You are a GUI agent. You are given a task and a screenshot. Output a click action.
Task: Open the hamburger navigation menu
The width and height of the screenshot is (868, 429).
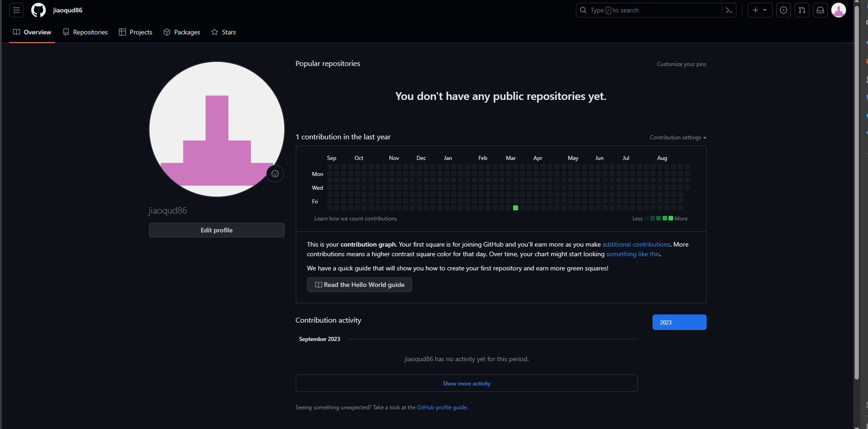pyautogui.click(x=17, y=10)
